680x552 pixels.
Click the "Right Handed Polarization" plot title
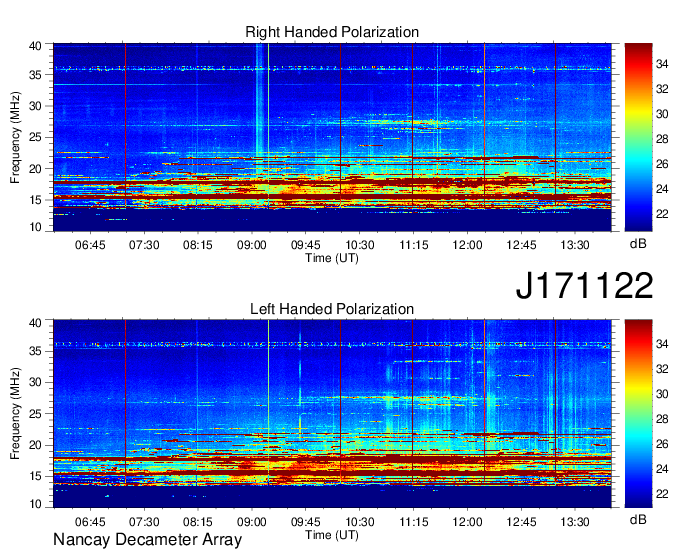click(332, 32)
